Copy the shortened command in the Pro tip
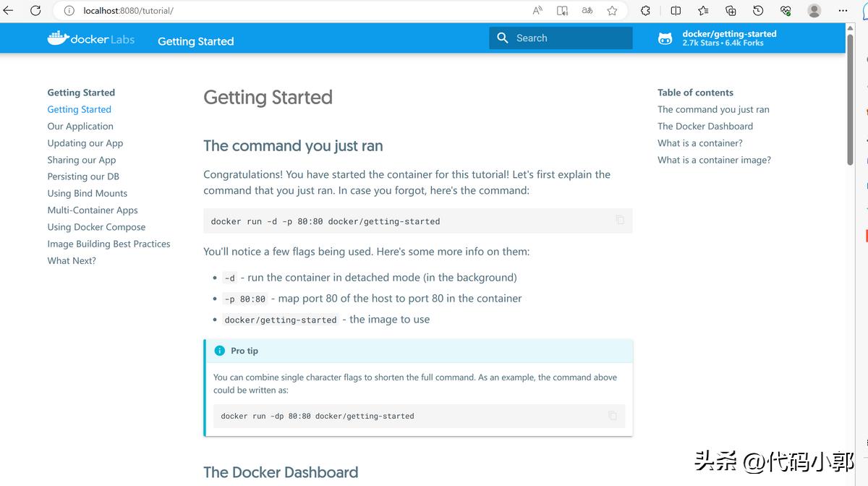The height and width of the screenshot is (486, 868). 612,415
